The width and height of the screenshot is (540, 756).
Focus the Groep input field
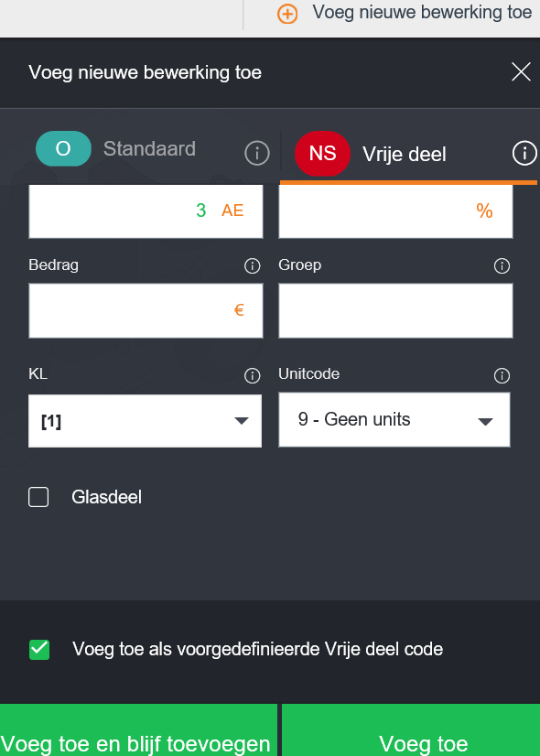click(395, 310)
